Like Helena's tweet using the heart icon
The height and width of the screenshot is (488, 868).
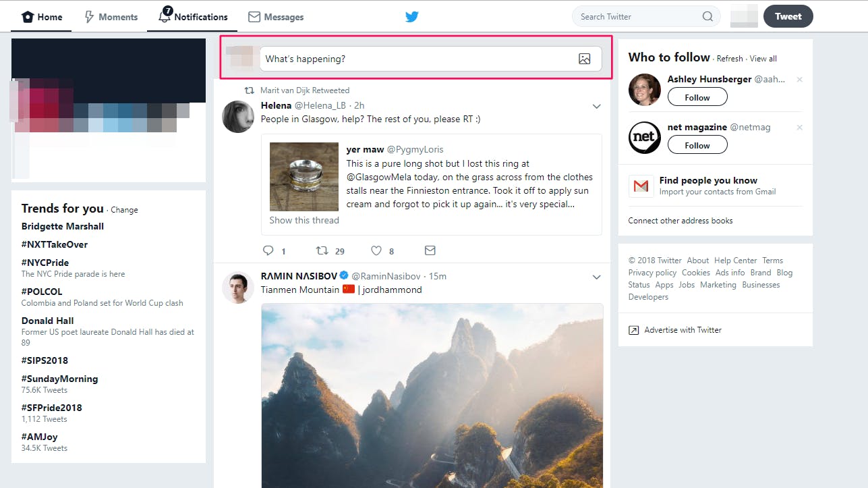(376, 250)
